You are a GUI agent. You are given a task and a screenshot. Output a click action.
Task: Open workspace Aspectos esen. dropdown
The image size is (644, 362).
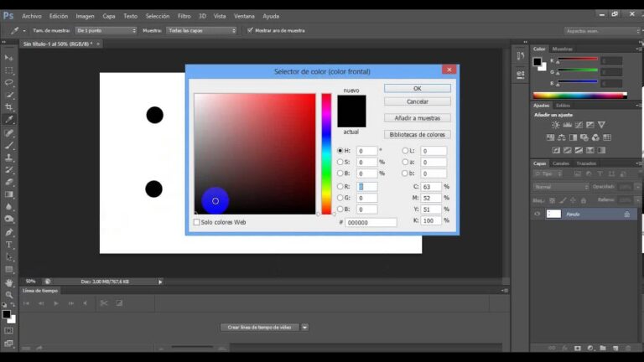click(x=601, y=31)
